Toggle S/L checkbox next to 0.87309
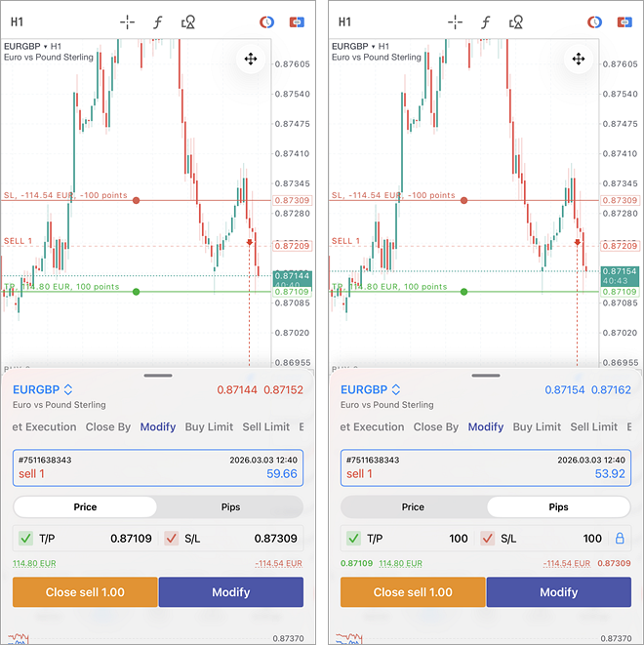Image resolution: width=644 pixels, height=645 pixels. 171,538
